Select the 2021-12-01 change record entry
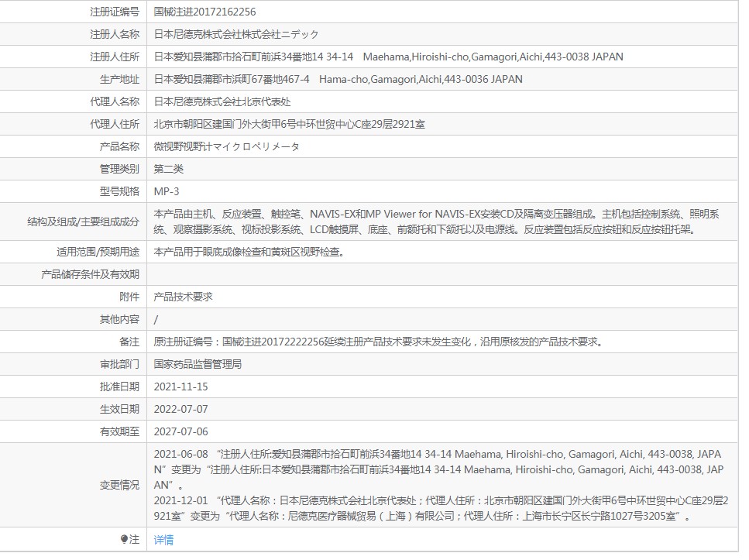Screen dimensions: 749x560 (441, 508)
